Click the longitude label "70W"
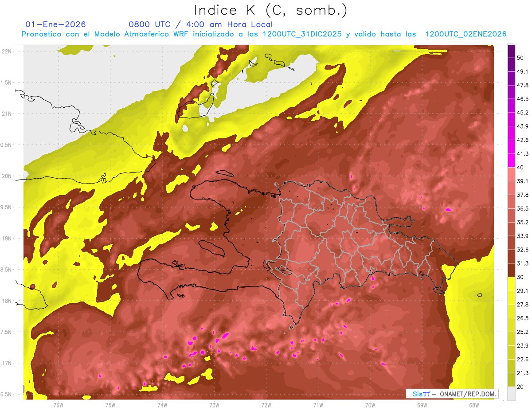This screenshot has height=411, width=532. coord(370,405)
